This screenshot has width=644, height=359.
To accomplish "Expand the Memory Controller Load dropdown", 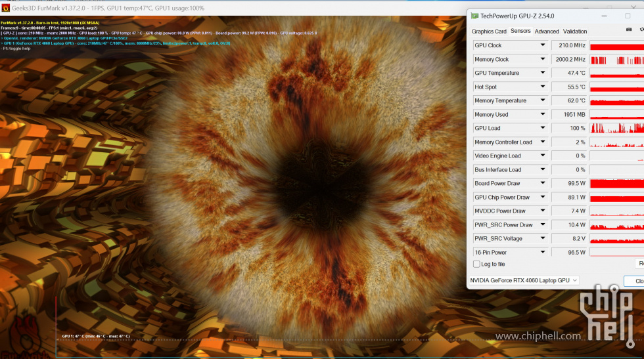I will tap(543, 142).
